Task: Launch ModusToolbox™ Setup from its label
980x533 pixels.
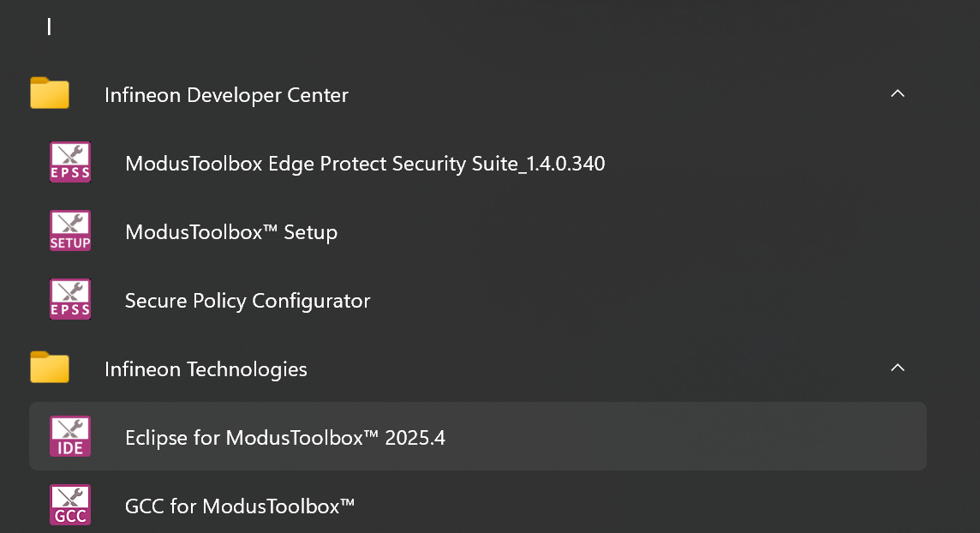Action: [231, 232]
